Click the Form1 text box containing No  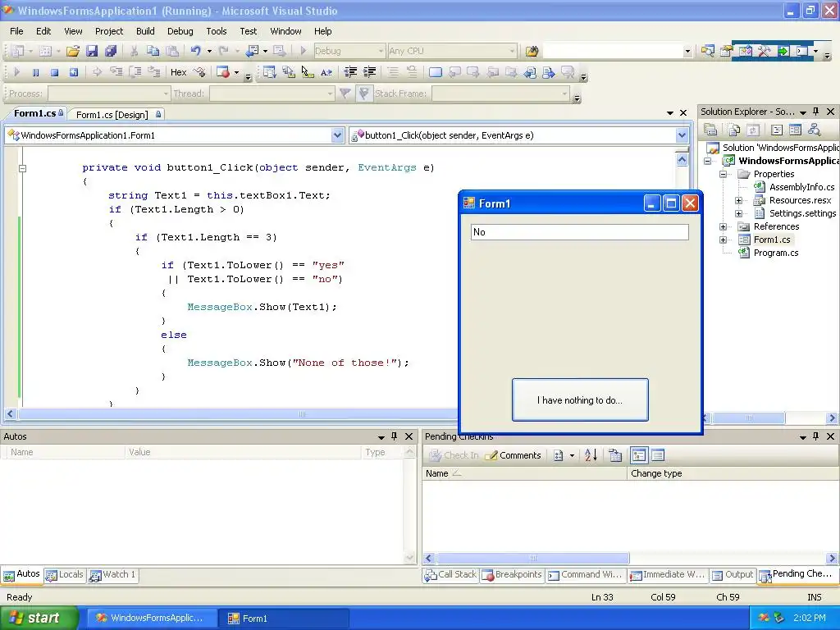580,232
